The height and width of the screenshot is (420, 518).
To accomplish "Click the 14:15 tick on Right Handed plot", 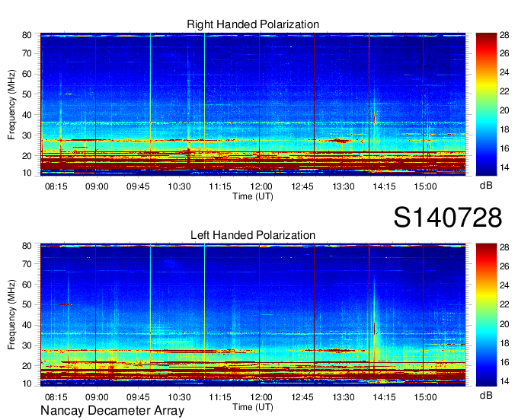I will 384,186.
